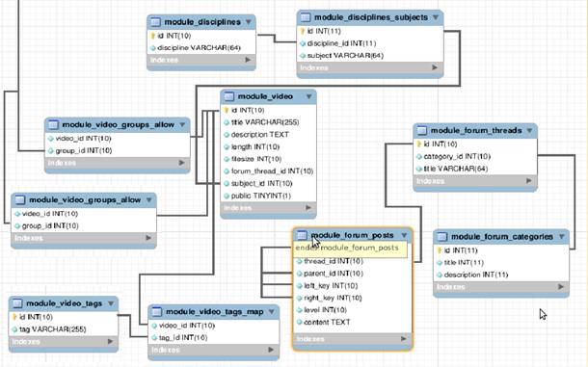Image resolution: width=588 pixels, height=367 pixels.
Task: Select the module_forum_threads table icon
Action: click(x=421, y=130)
